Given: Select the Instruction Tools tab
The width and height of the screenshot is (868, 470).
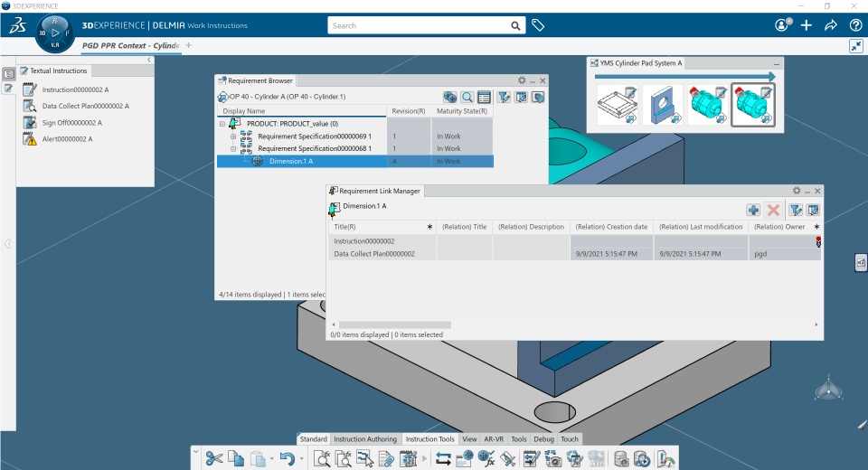Looking at the screenshot, I should click(430, 439).
